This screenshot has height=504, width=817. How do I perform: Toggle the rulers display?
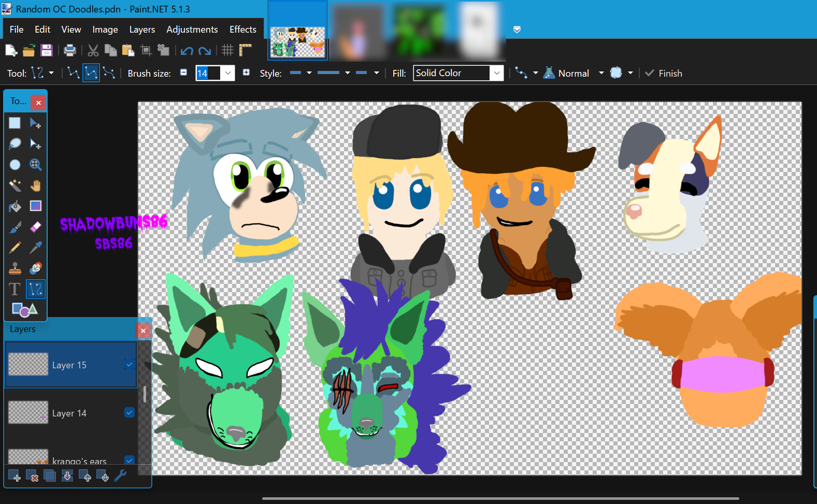245,50
